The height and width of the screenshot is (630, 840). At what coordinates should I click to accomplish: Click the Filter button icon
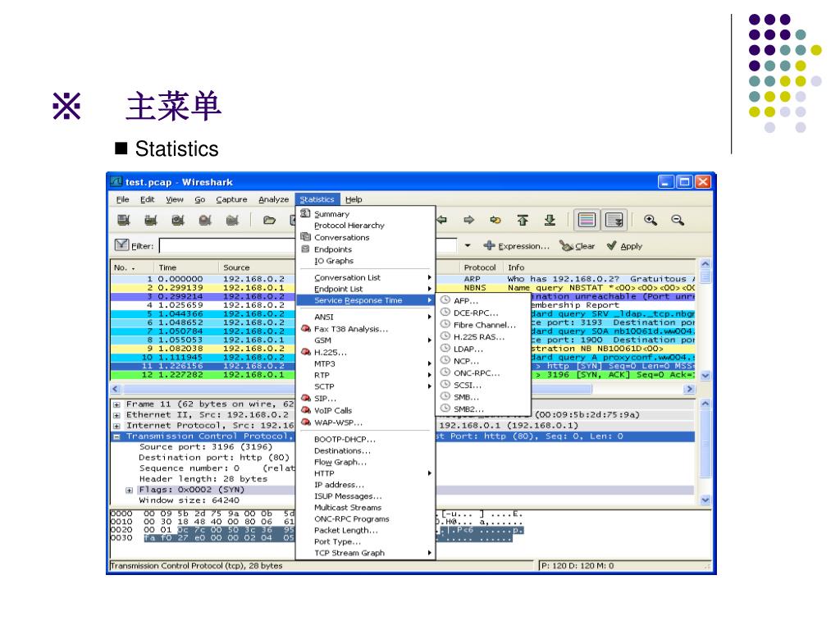(121, 245)
